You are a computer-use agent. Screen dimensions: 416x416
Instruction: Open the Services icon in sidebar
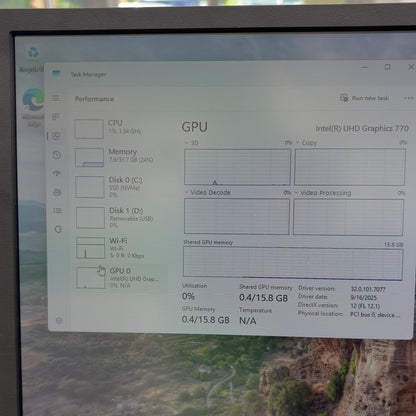click(58, 229)
